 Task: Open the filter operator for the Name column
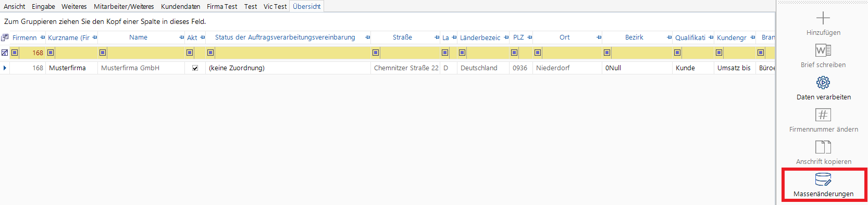[103, 53]
